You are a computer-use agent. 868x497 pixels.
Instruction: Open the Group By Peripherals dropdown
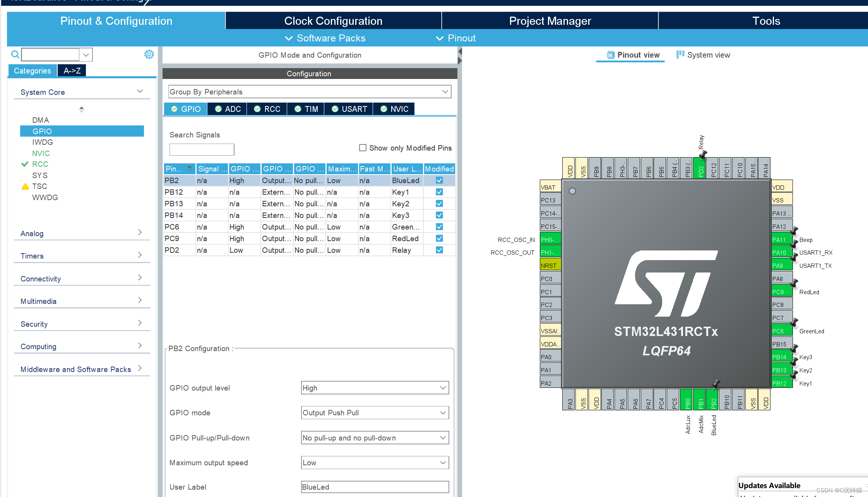click(x=310, y=92)
